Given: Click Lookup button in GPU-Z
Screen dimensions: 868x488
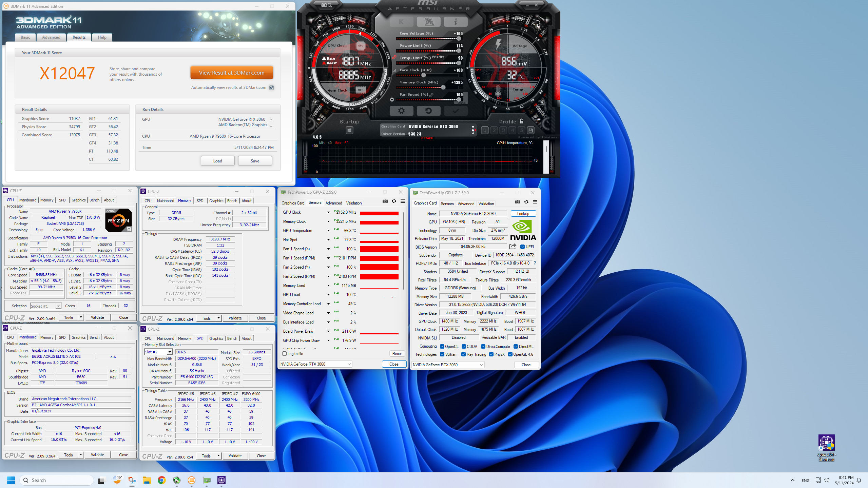Looking at the screenshot, I should coord(523,214).
